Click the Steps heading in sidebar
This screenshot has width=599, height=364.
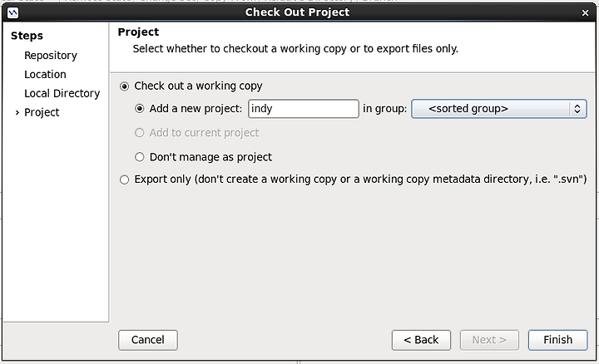(x=27, y=36)
